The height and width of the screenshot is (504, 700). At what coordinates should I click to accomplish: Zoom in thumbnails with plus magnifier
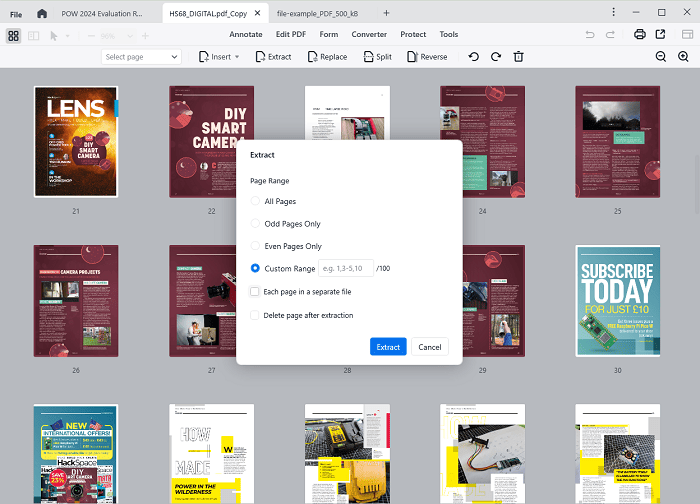click(x=684, y=57)
